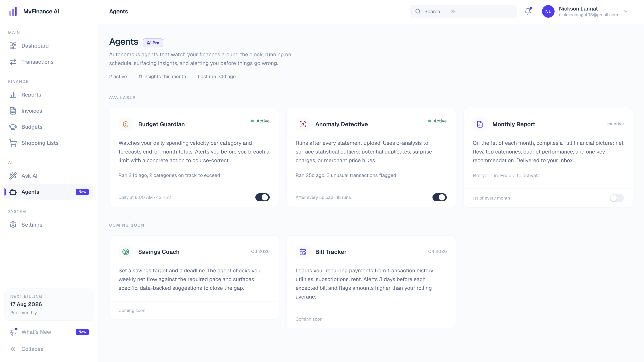Open notifications bell
Image resolution: width=644 pixels, height=362 pixels.
528,11
